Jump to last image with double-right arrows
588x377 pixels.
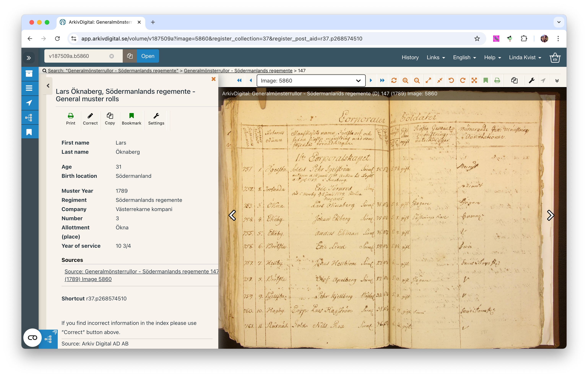click(x=382, y=81)
